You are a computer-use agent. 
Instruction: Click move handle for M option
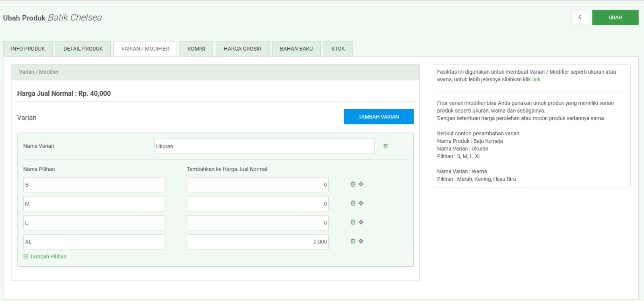point(361,203)
